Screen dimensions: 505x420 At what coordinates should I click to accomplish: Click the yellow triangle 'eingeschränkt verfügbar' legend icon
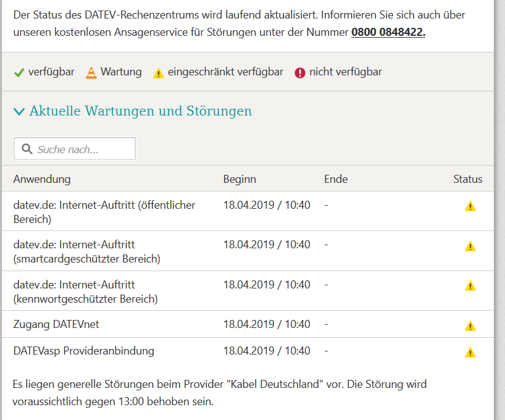tap(159, 73)
